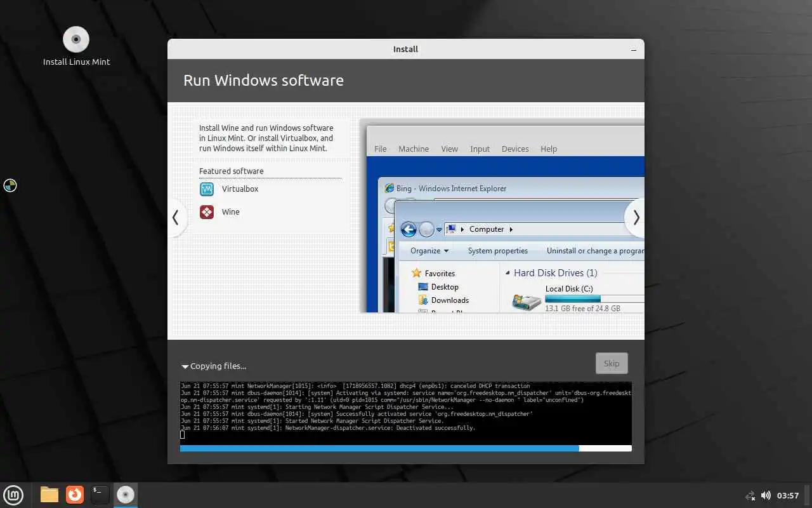
Task: Click the Bing - Windows Internet Explorer title
Action: [x=451, y=189]
